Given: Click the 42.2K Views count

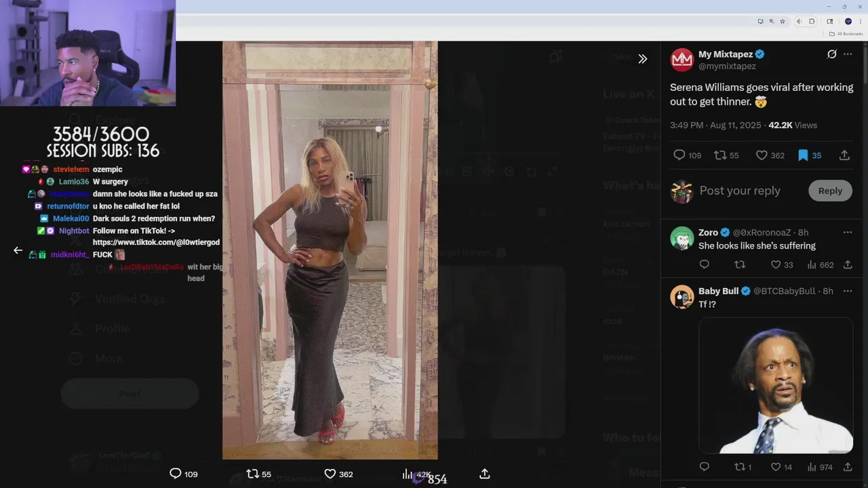Looking at the screenshot, I should 793,125.
